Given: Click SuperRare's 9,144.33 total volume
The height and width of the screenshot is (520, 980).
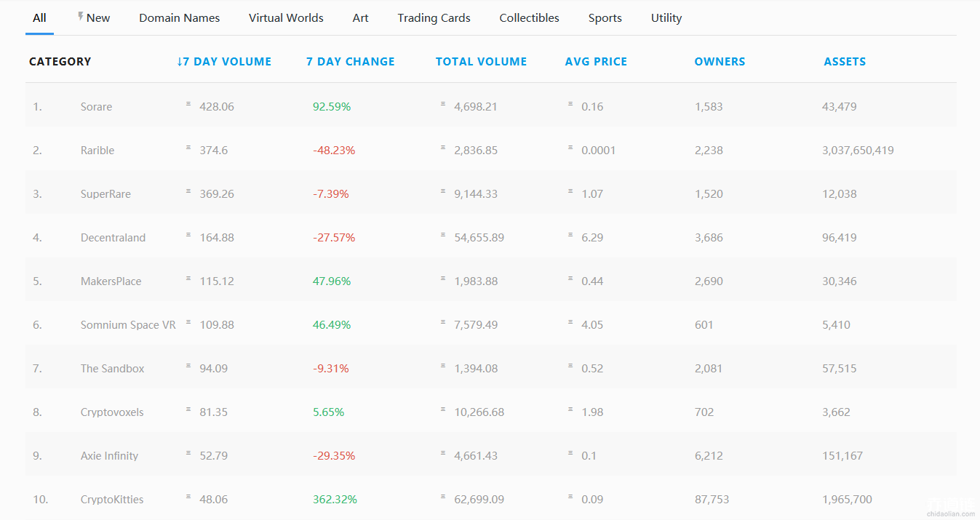Looking at the screenshot, I should pos(476,194).
